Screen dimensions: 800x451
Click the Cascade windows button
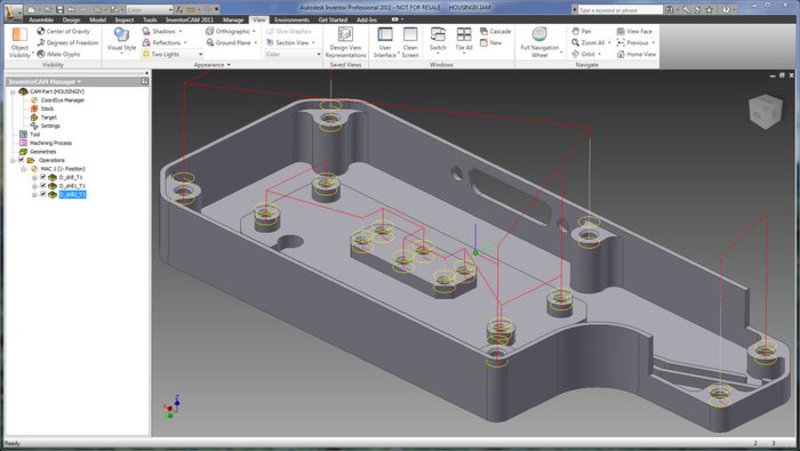(x=495, y=31)
